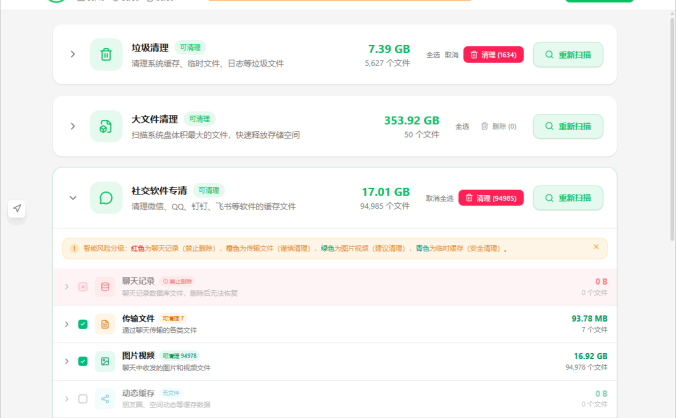Viewport: 676px width, 418px height.
Task: Click the 5,627 个文件 count
Action: 387,63
